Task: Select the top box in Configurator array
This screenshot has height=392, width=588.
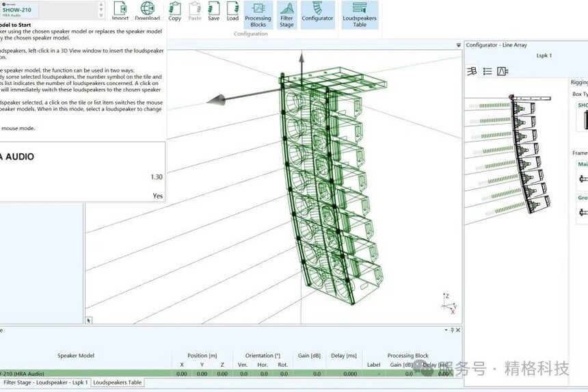Action: pos(525,108)
